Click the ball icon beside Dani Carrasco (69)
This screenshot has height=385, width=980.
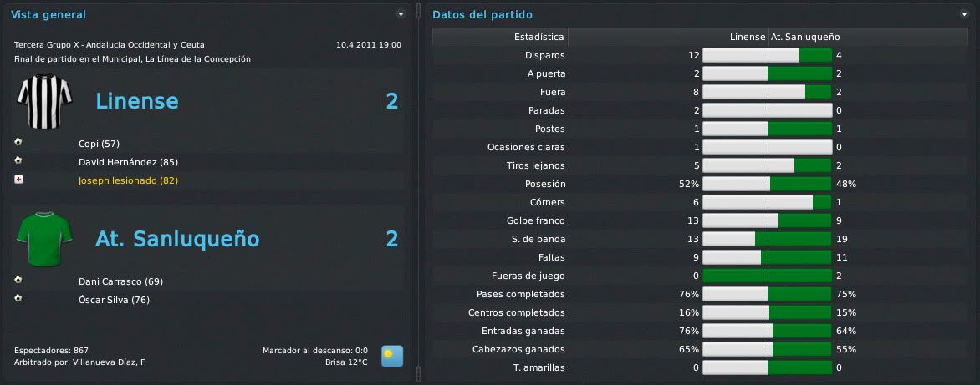coord(18,280)
